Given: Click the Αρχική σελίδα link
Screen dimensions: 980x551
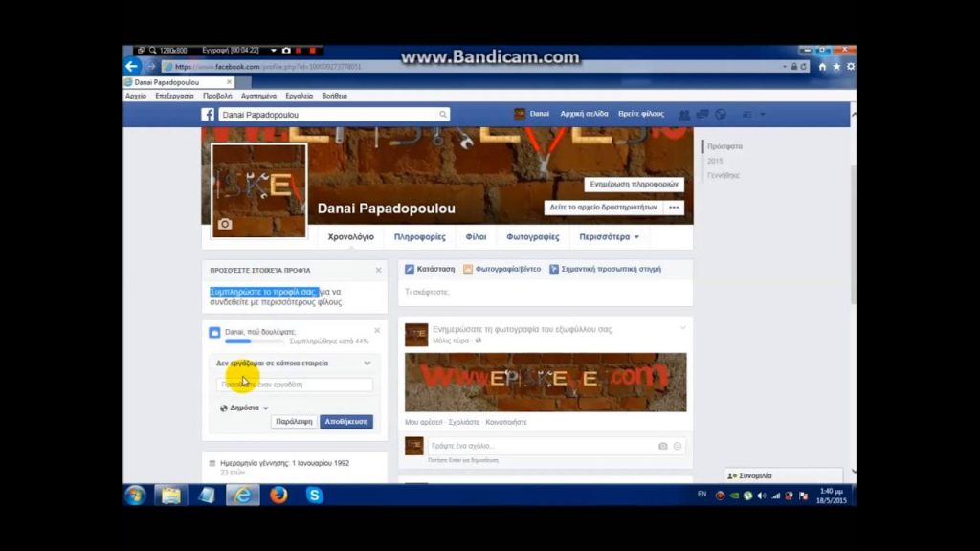Looking at the screenshot, I should click(584, 114).
